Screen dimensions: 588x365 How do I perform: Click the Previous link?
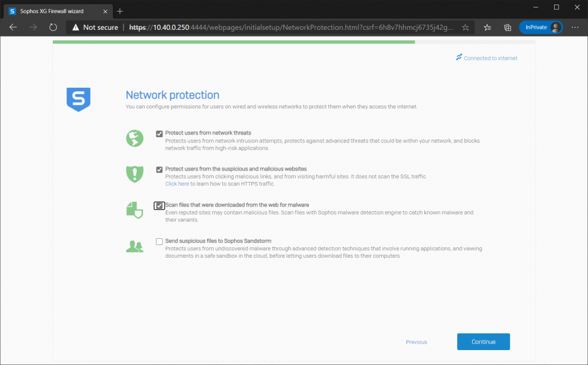pos(416,342)
